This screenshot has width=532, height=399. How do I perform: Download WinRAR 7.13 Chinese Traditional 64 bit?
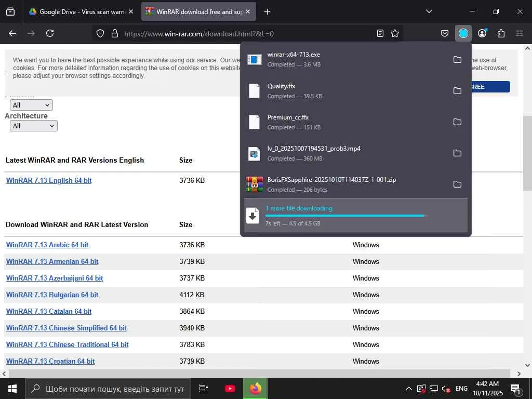tap(68, 345)
